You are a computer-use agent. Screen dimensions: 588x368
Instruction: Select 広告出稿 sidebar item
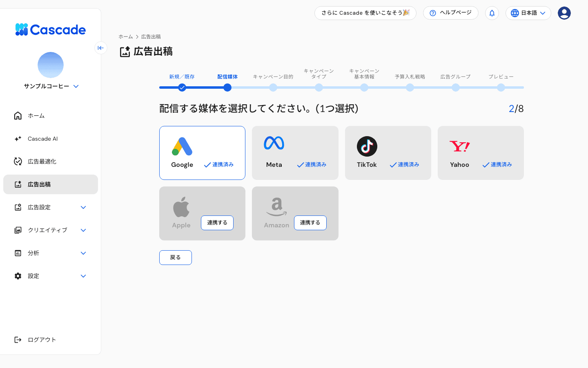click(51, 184)
